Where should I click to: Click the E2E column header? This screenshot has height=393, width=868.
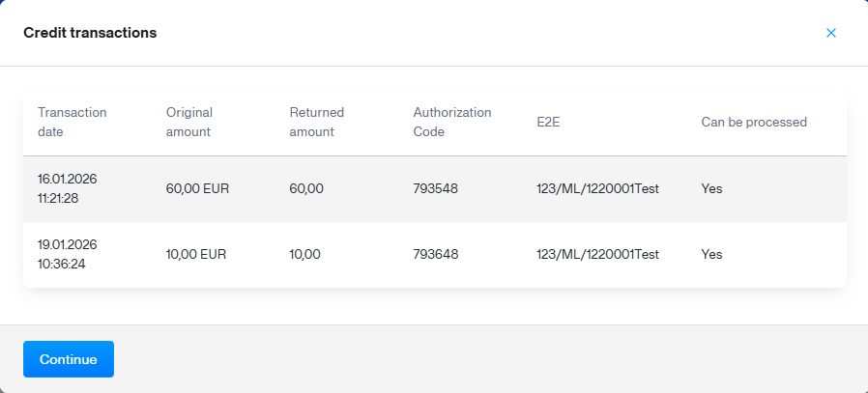click(x=548, y=123)
